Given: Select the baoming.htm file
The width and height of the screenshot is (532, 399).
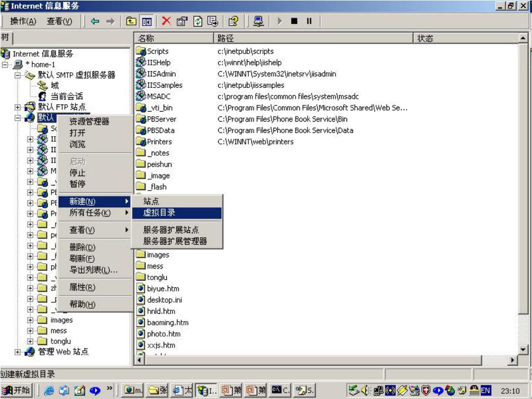Looking at the screenshot, I should tap(168, 323).
